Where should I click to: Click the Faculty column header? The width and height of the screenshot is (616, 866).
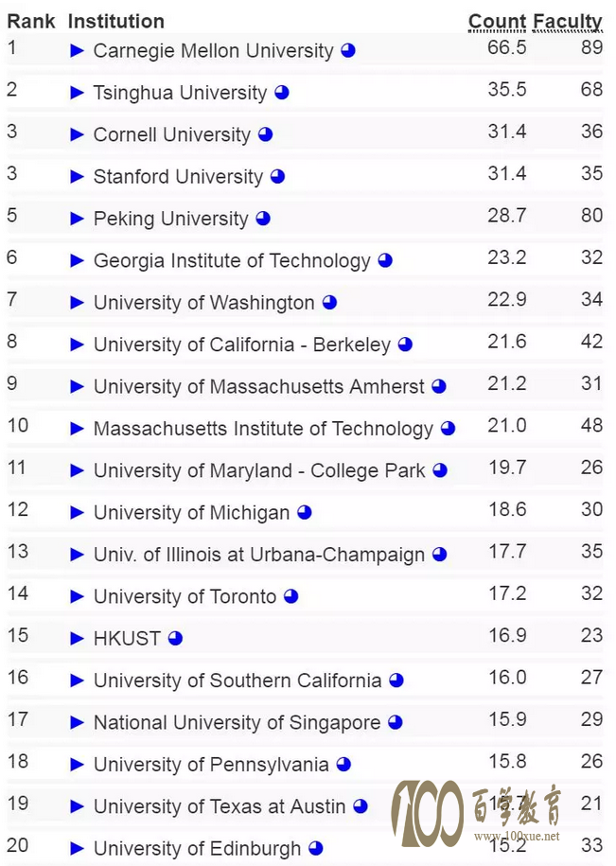tap(568, 22)
